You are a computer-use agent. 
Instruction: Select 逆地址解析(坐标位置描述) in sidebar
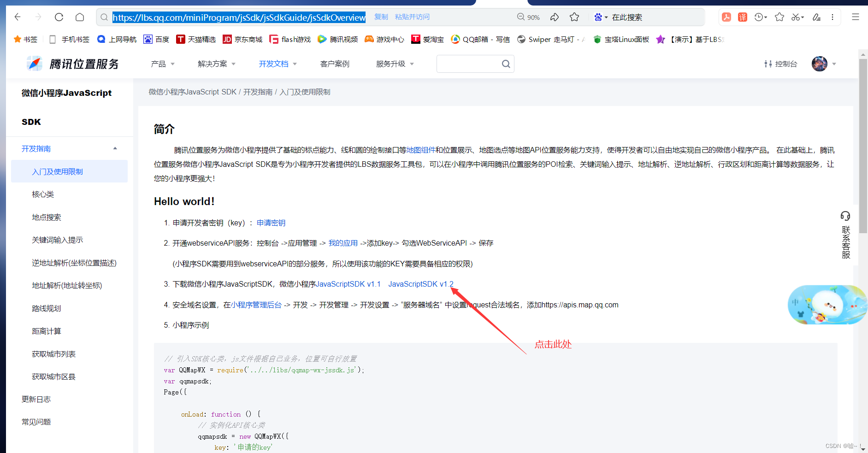(74, 263)
